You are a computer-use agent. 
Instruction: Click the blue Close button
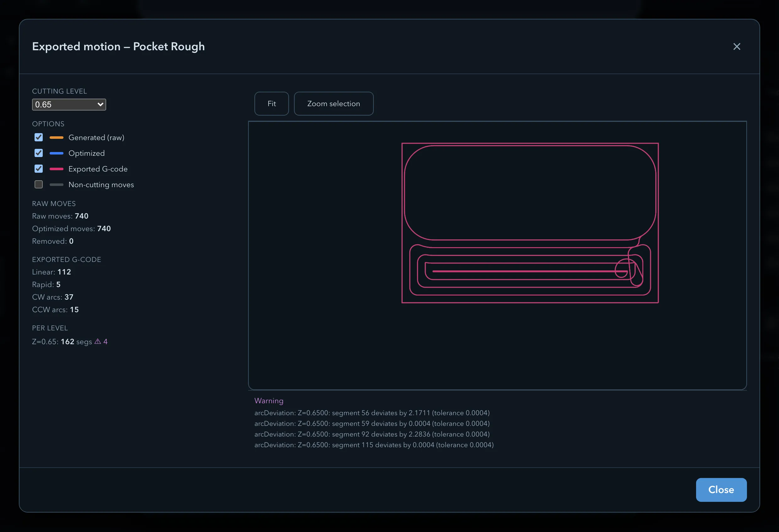click(x=721, y=490)
